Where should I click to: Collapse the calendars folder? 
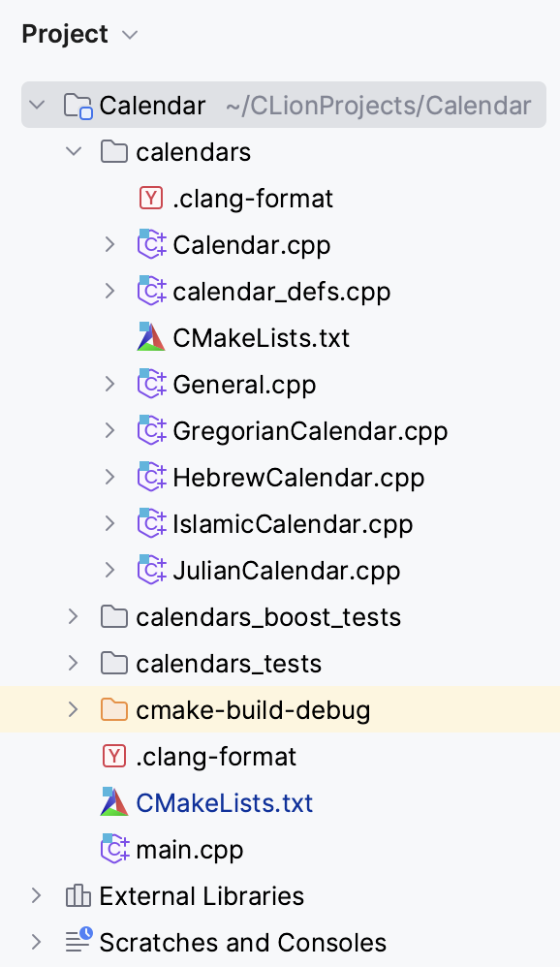(74, 151)
